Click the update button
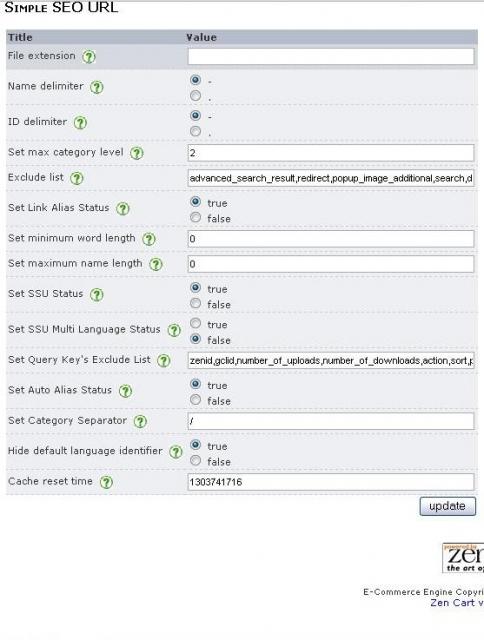The width and height of the screenshot is (484, 640). click(x=448, y=506)
